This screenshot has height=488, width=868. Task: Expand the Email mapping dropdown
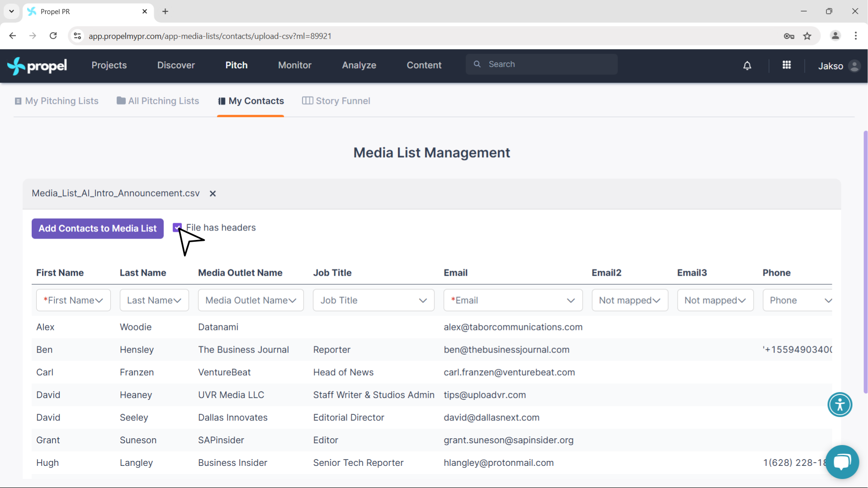pyautogui.click(x=513, y=300)
